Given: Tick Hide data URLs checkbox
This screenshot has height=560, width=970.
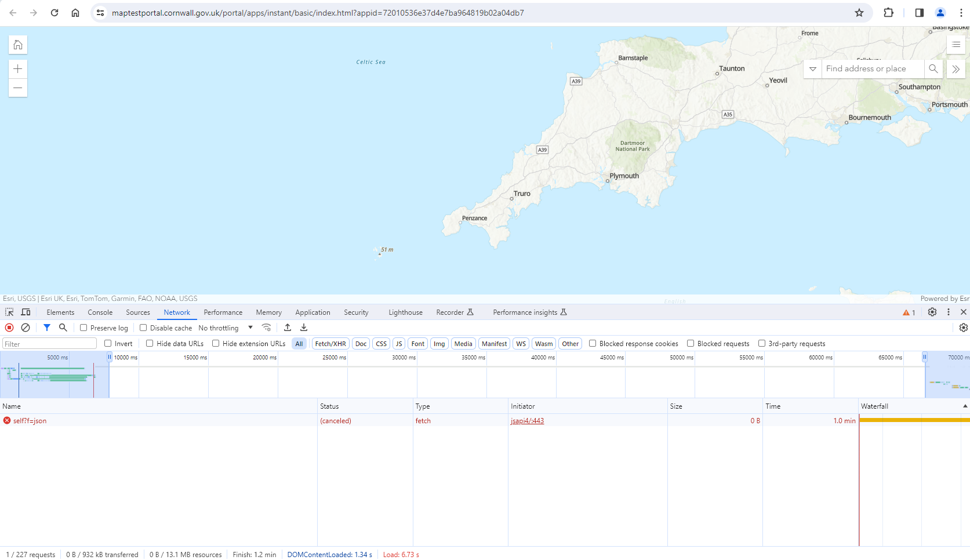Looking at the screenshot, I should [x=150, y=343].
